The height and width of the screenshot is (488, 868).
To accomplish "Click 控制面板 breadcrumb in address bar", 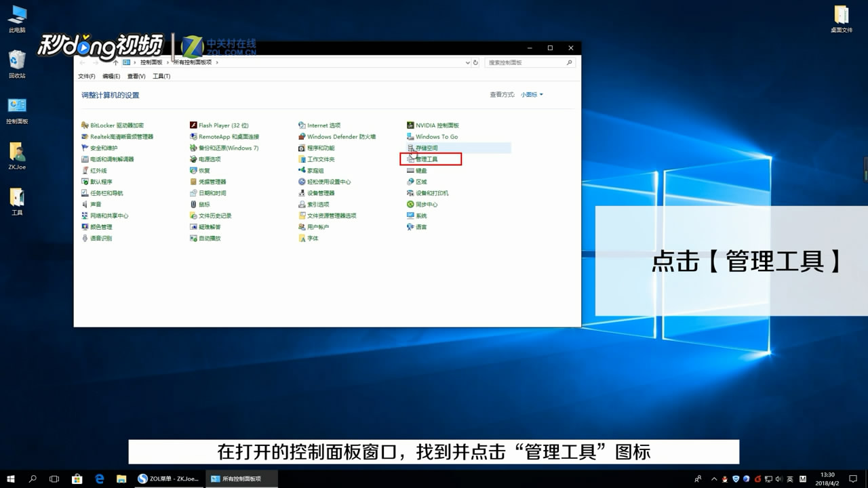I will [151, 62].
